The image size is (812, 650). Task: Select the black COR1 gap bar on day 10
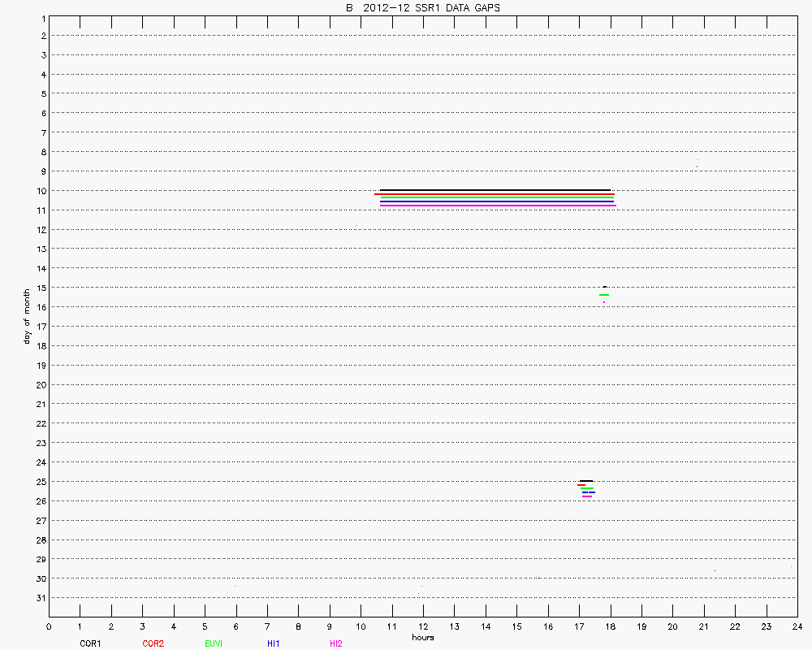pyautogui.click(x=495, y=190)
